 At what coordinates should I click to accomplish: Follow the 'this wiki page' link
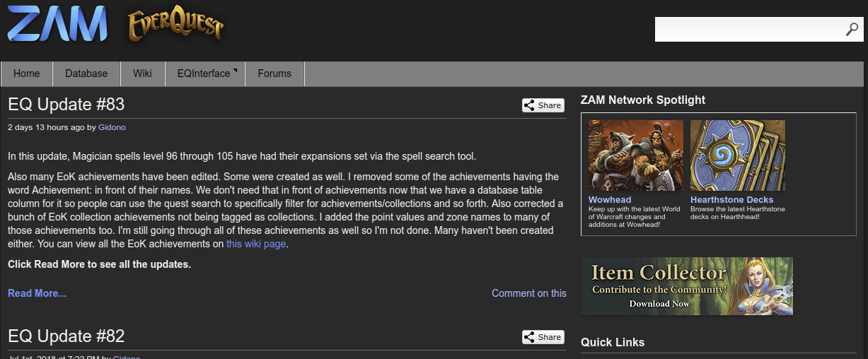pyautogui.click(x=256, y=244)
